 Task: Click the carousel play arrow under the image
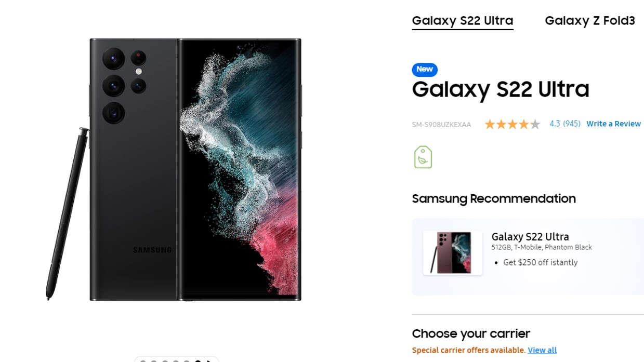[209, 360]
